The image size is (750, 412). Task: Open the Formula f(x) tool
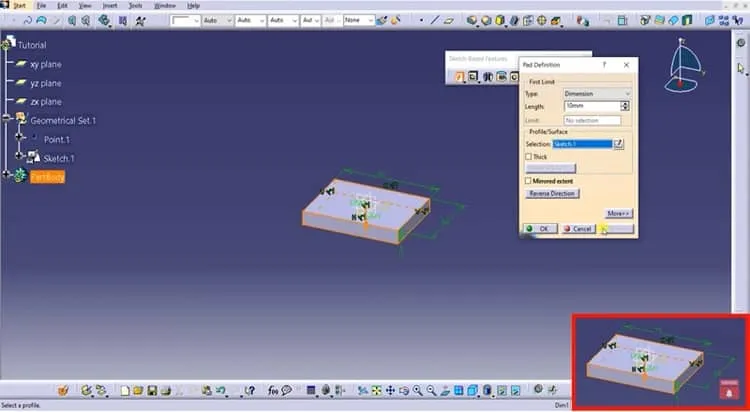[273, 390]
